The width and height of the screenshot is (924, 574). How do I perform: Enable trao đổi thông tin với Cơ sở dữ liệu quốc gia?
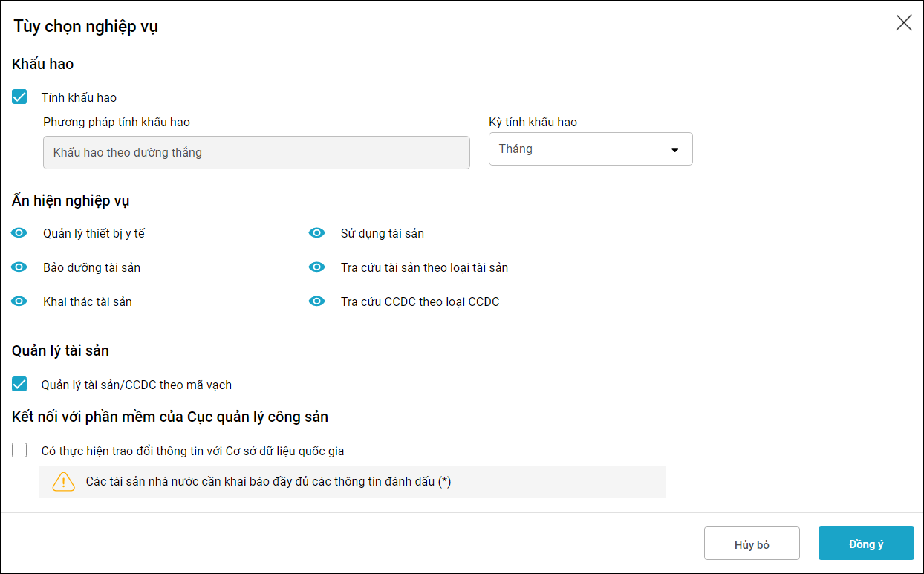coord(20,450)
